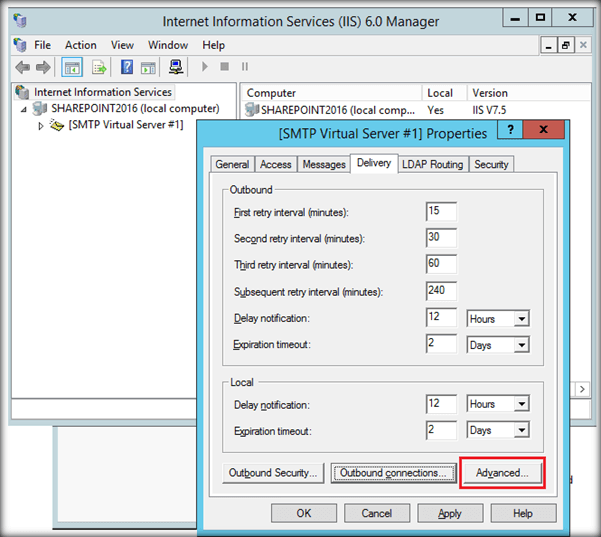Switch to the Security tab
The height and width of the screenshot is (537, 601).
pos(491,164)
